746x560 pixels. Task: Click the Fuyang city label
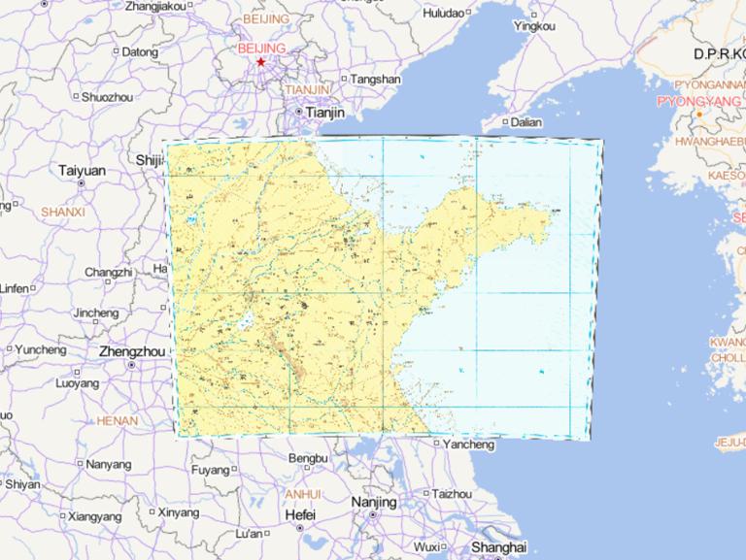210,470
